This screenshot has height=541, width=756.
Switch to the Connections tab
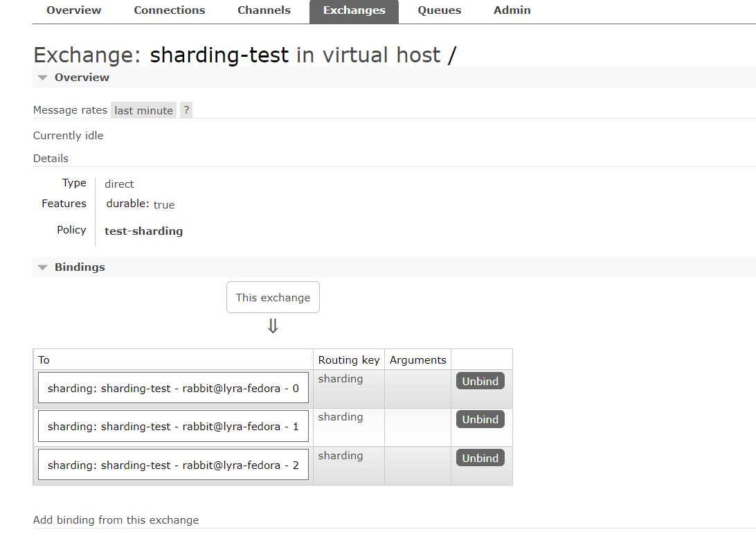point(170,10)
